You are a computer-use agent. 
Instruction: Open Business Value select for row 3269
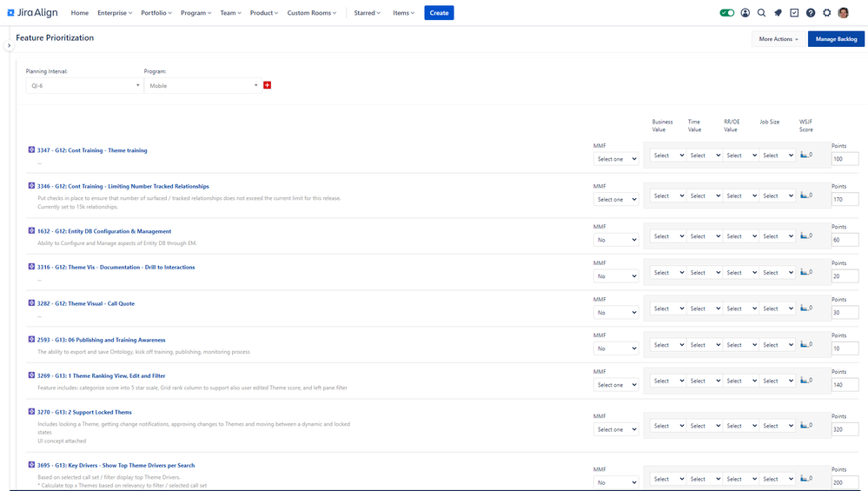[x=668, y=381]
